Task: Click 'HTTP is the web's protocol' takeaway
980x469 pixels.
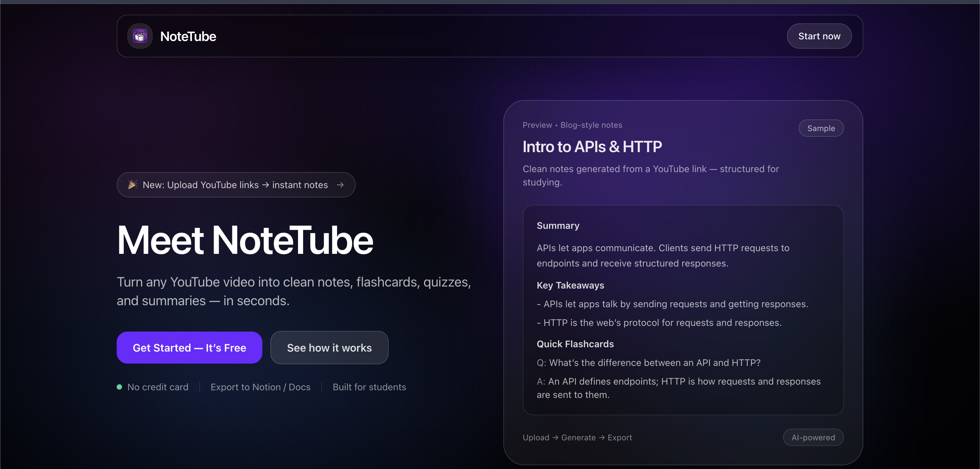Action: tap(659, 323)
